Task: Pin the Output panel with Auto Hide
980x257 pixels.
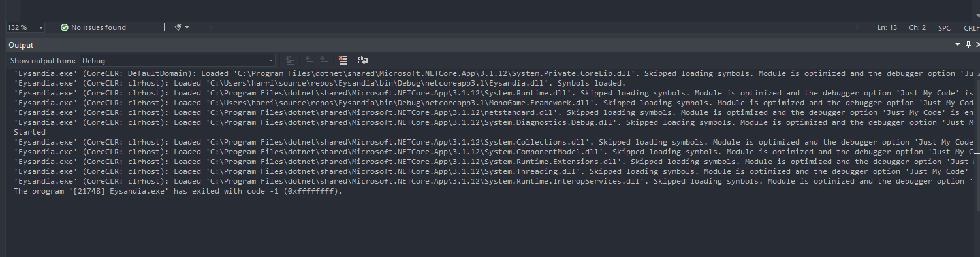Action: click(968, 45)
